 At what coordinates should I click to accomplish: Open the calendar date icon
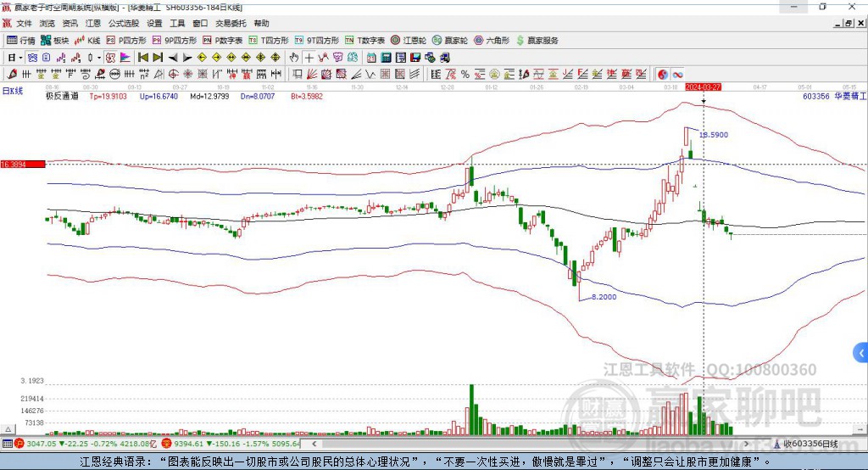click(x=371, y=58)
